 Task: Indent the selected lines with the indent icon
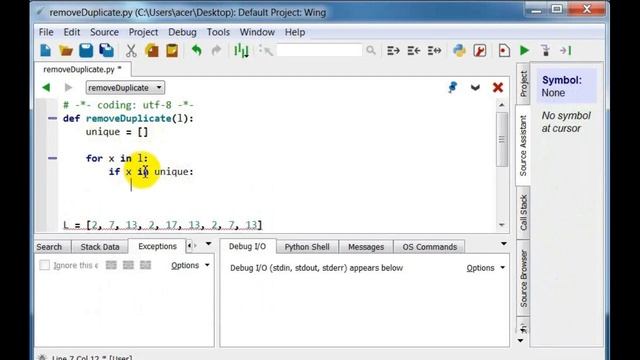[393, 51]
